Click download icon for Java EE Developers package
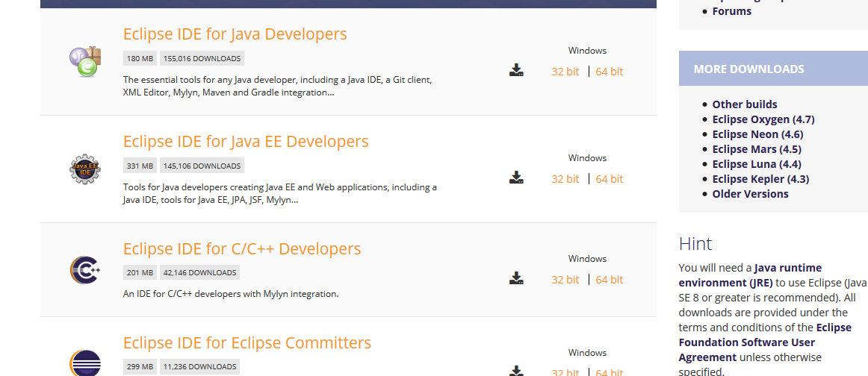The image size is (868, 376). tap(516, 178)
